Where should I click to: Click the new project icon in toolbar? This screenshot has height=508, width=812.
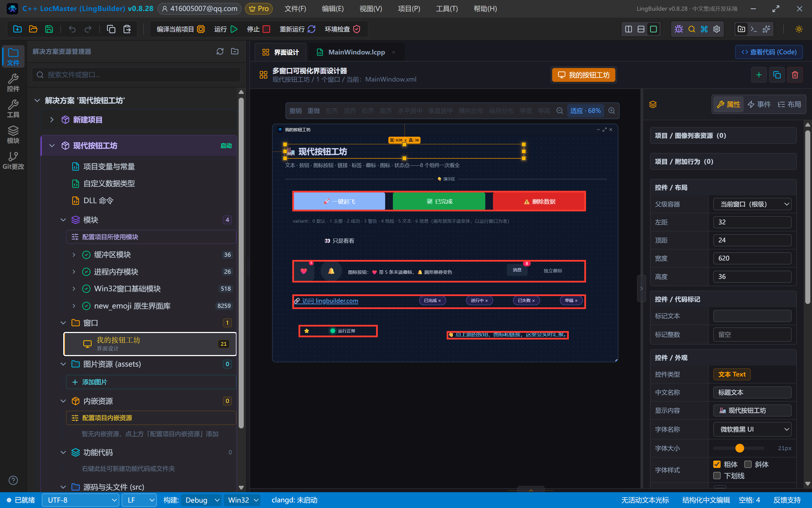click(x=17, y=29)
